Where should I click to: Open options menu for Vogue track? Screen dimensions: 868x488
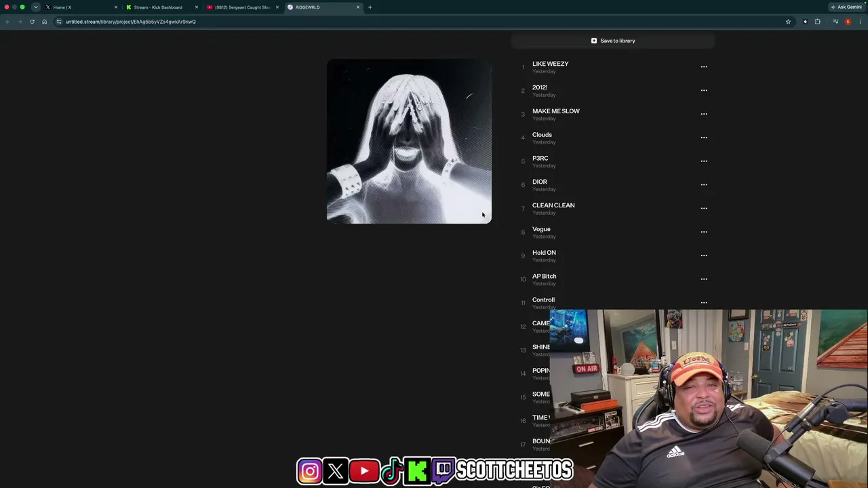(704, 232)
